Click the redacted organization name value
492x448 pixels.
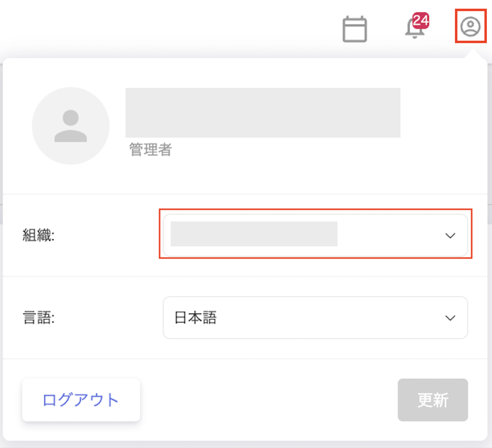point(254,234)
